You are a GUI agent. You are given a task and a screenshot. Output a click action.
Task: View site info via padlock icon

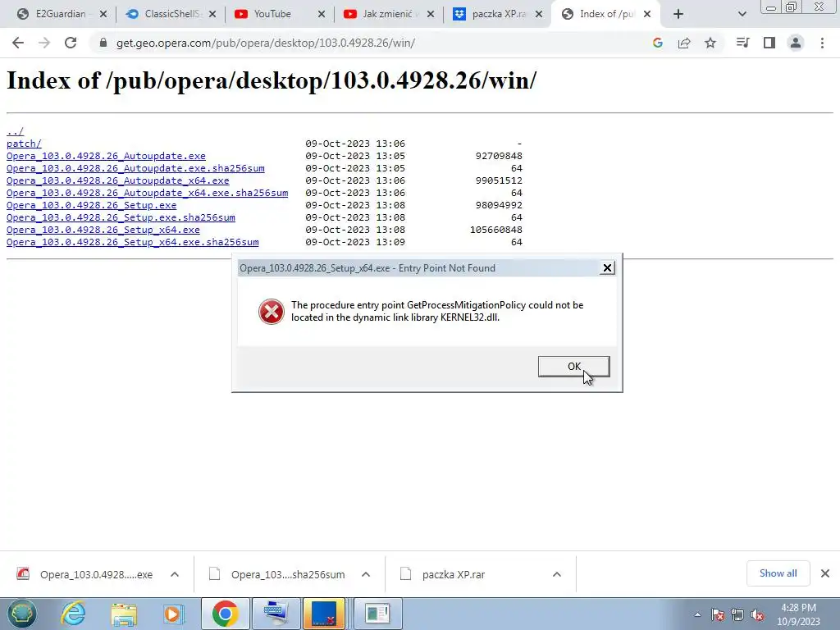click(103, 43)
